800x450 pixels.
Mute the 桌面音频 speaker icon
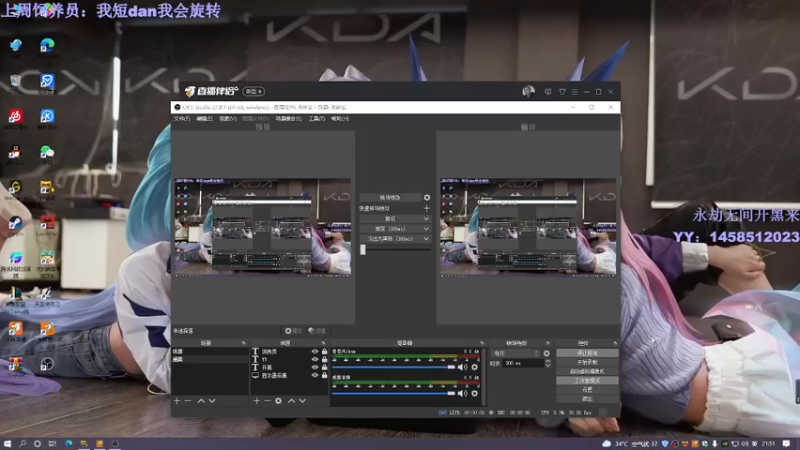pos(462,393)
